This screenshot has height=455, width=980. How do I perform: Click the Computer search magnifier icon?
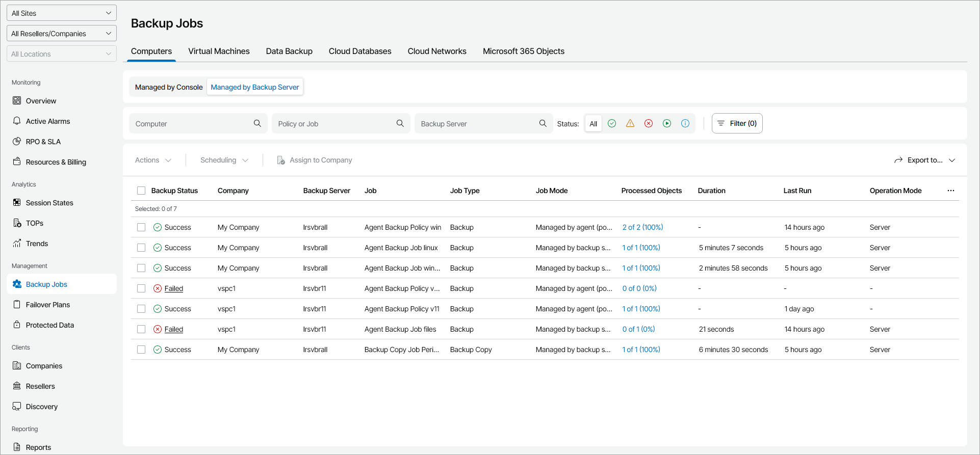click(257, 123)
